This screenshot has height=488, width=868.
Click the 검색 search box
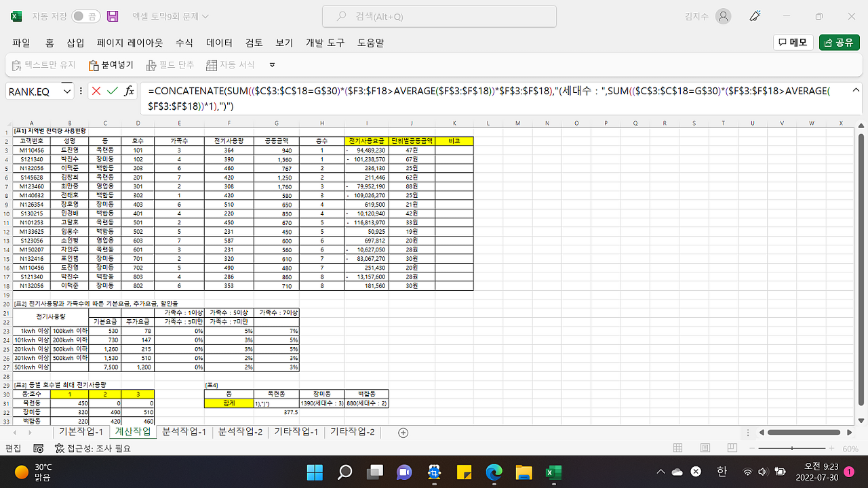click(439, 16)
